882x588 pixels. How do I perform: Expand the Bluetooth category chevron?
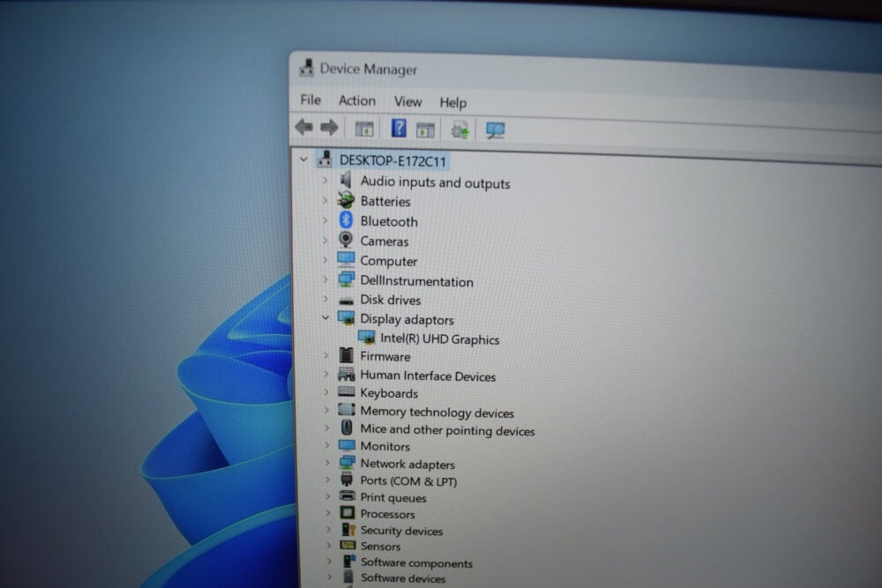325,220
